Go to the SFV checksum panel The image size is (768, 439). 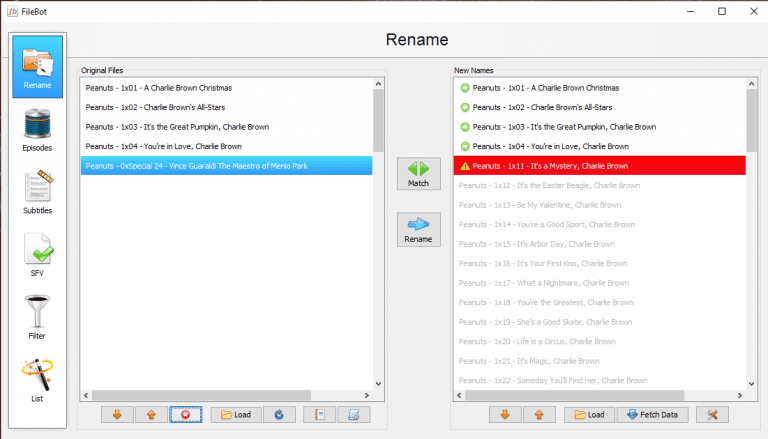tap(38, 255)
